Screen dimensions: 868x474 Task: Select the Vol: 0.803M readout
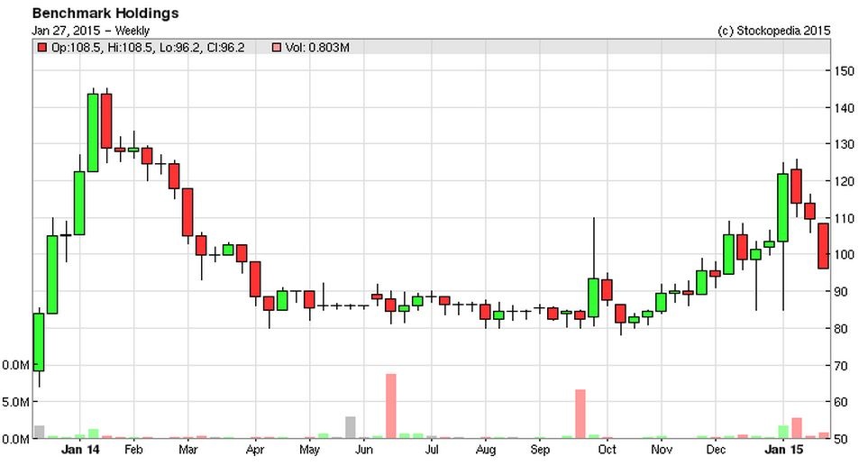(317, 48)
